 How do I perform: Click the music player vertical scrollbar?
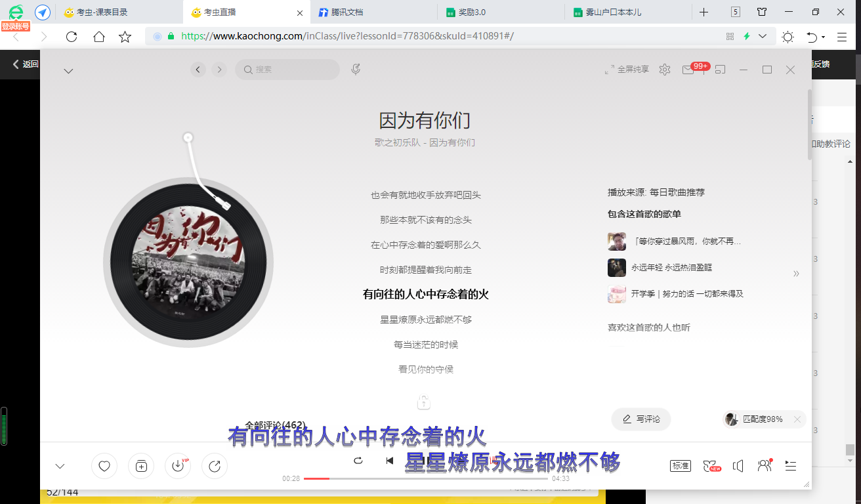pos(810,125)
